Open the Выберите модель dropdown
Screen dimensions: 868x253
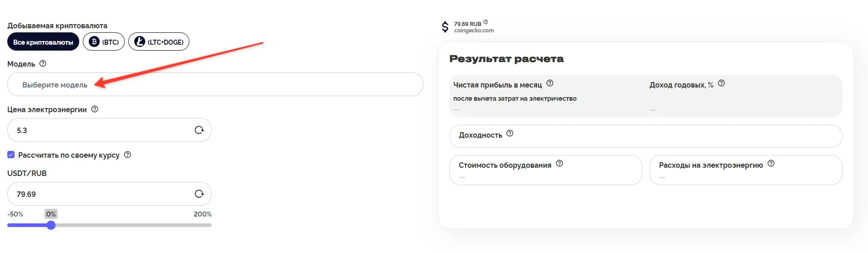coord(215,84)
